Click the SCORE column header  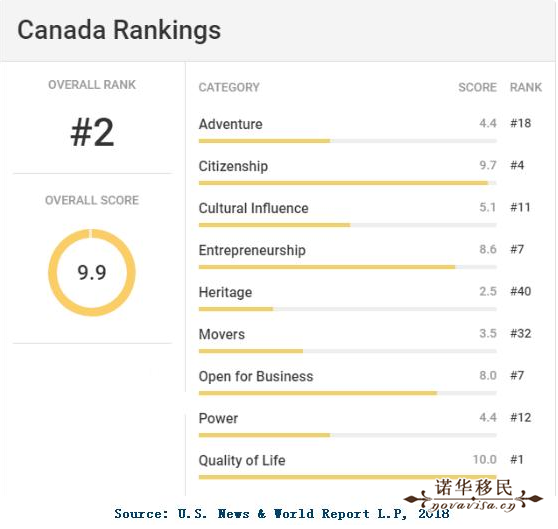coord(477,87)
